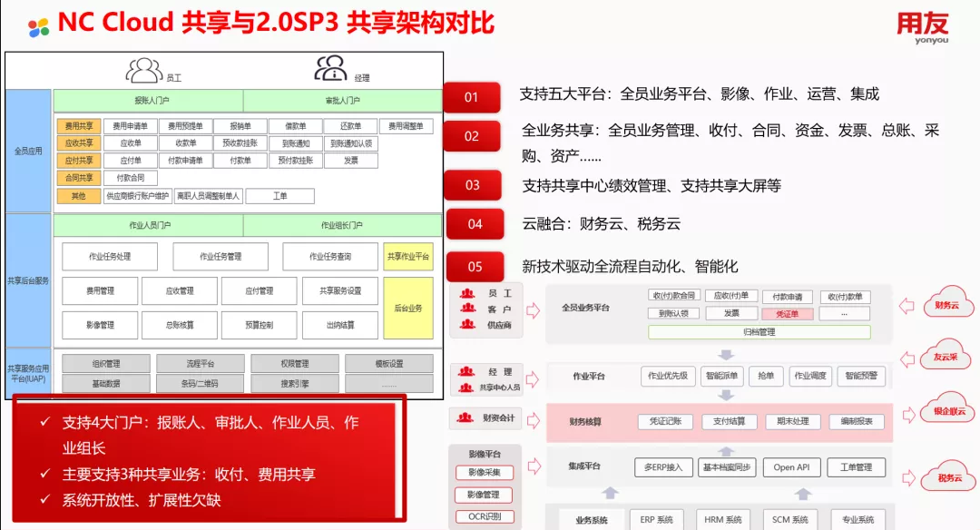The width and height of the screenshot is (980, 530).
Task: Select the blue 共享后台服务 side label
Action: tap(29, 280)
